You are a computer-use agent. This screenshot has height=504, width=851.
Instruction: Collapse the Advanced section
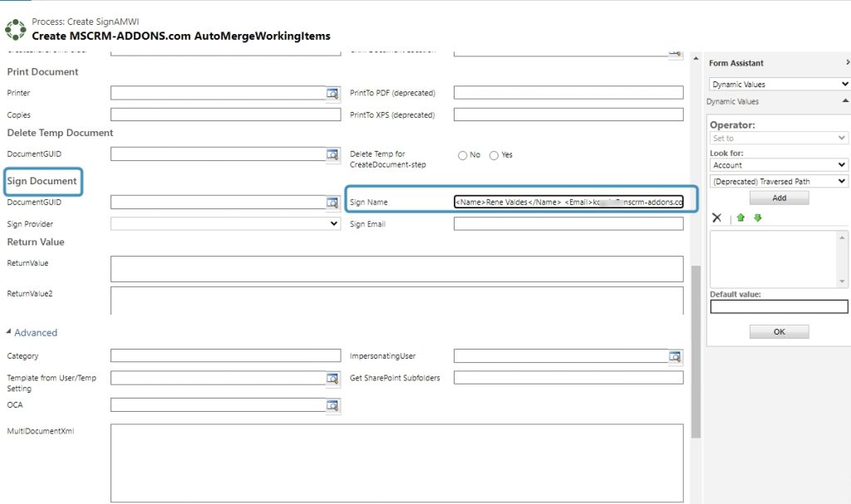[x=9, y=332]
